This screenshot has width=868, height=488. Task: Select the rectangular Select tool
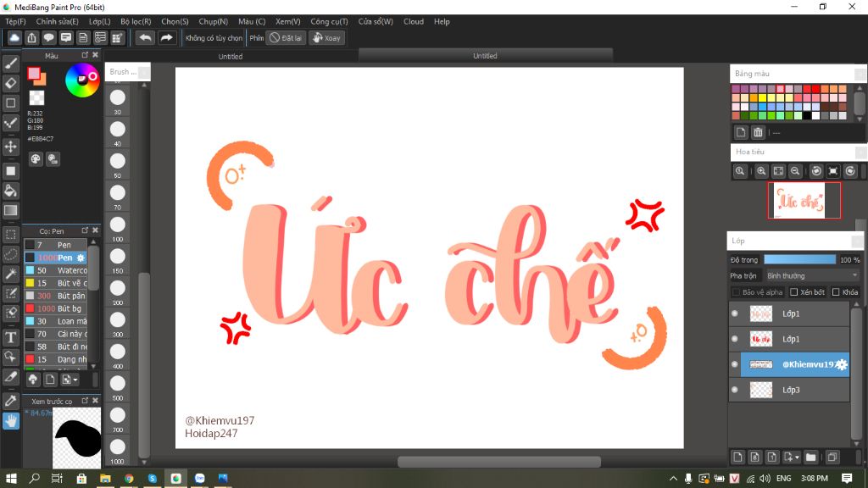(10, 235)
